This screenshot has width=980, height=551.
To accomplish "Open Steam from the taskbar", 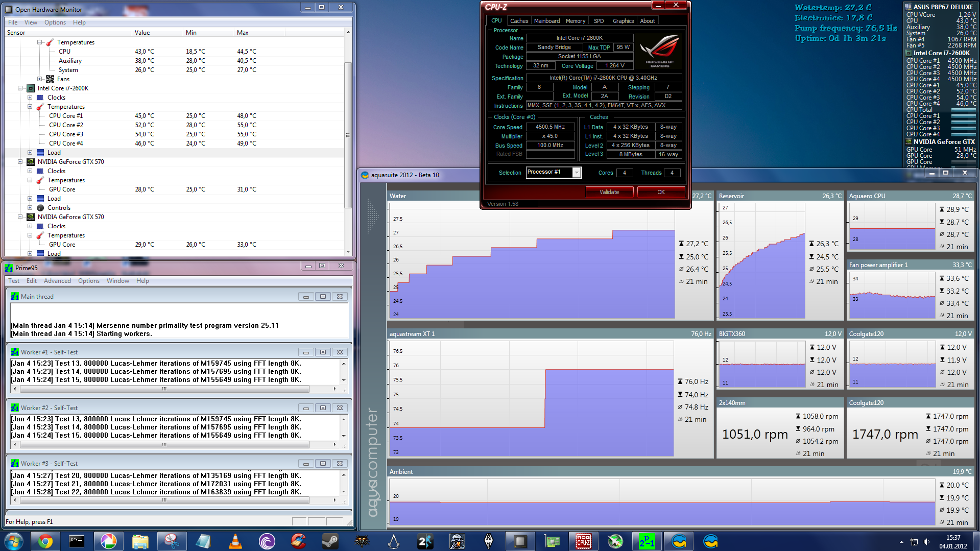I will [330, 541].
